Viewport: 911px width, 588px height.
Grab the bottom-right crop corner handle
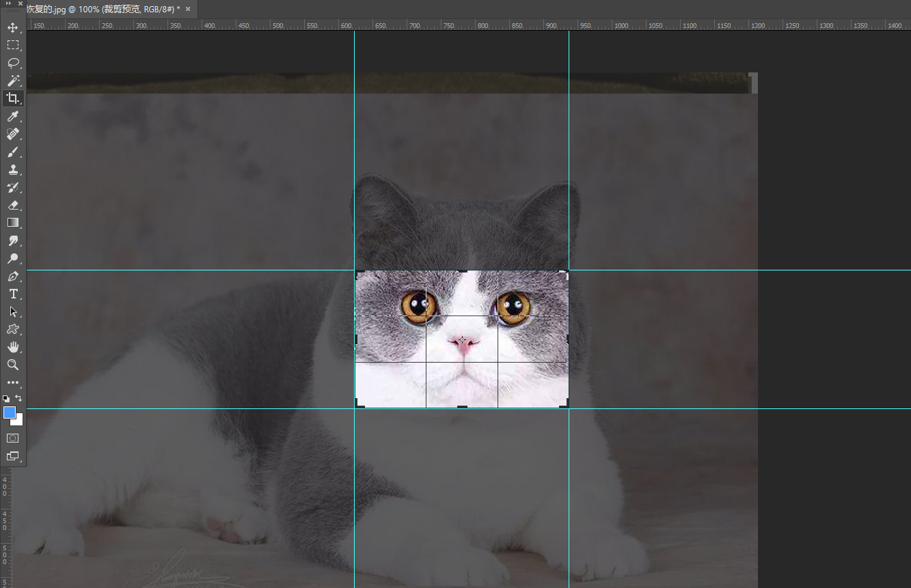564,404
